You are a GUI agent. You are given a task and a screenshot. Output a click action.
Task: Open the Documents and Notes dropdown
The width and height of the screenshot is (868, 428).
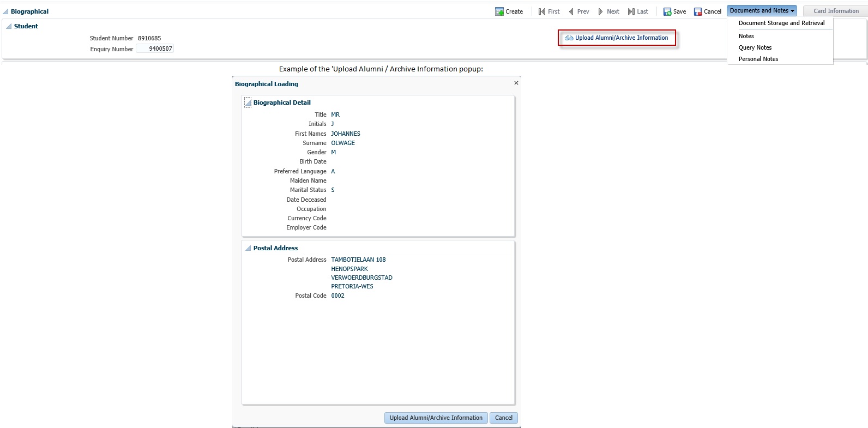761,10
